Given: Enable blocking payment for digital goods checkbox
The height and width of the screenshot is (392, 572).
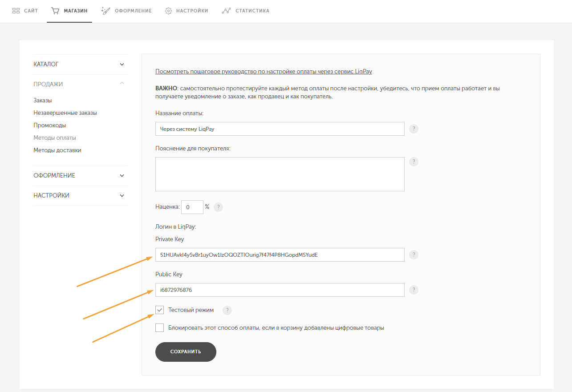Looking at the screenshot, I should tap(160, 328).
